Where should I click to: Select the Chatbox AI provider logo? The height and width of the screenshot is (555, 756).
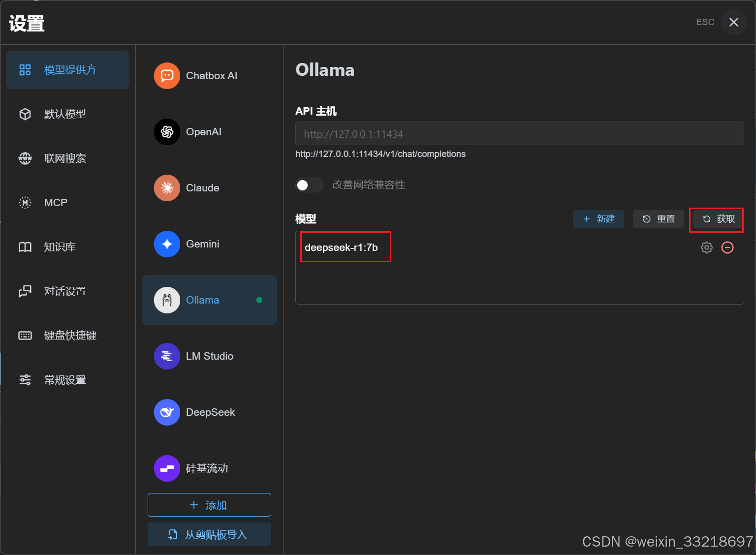tap(167, 76)
